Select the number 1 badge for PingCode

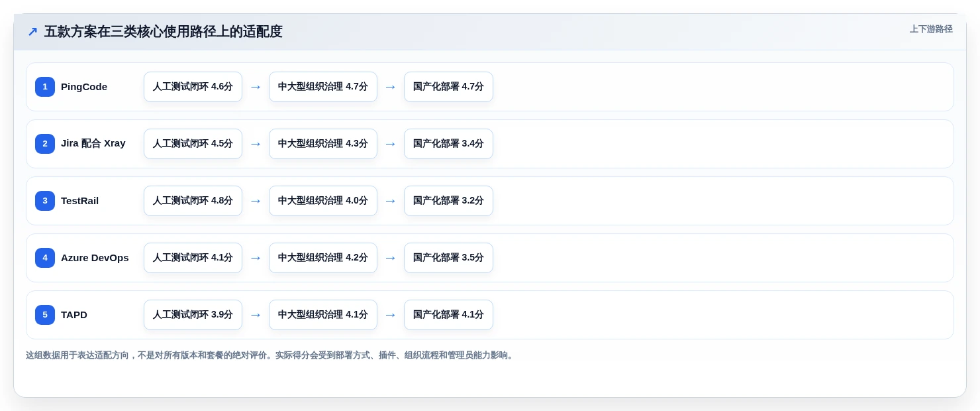45,87
